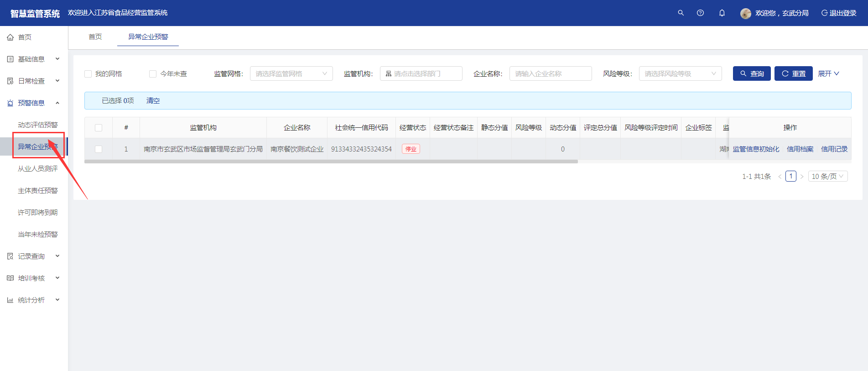
Task: Tick the 今年未查 checkbox
Action: [153, 74]
